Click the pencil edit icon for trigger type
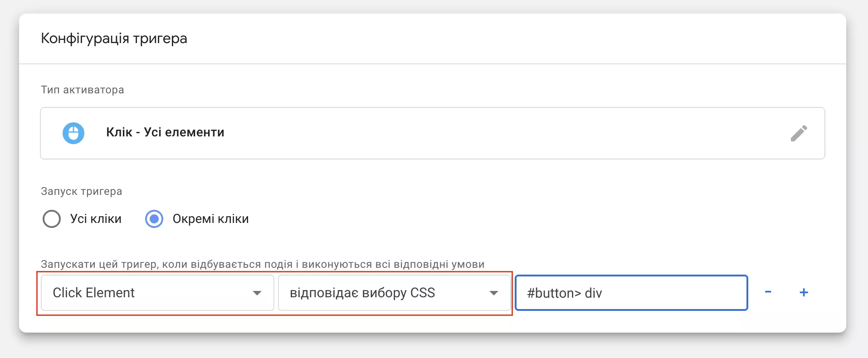 [799, 133]
